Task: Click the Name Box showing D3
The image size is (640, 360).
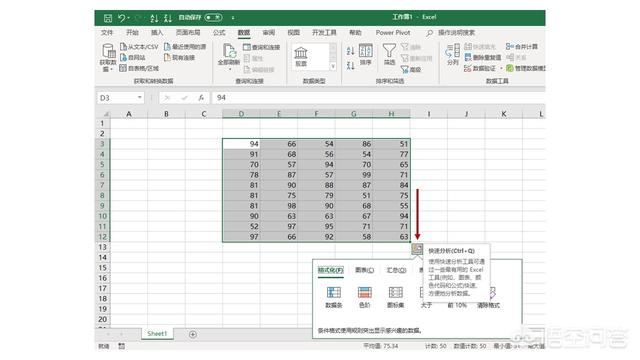Action: point(117,98)
